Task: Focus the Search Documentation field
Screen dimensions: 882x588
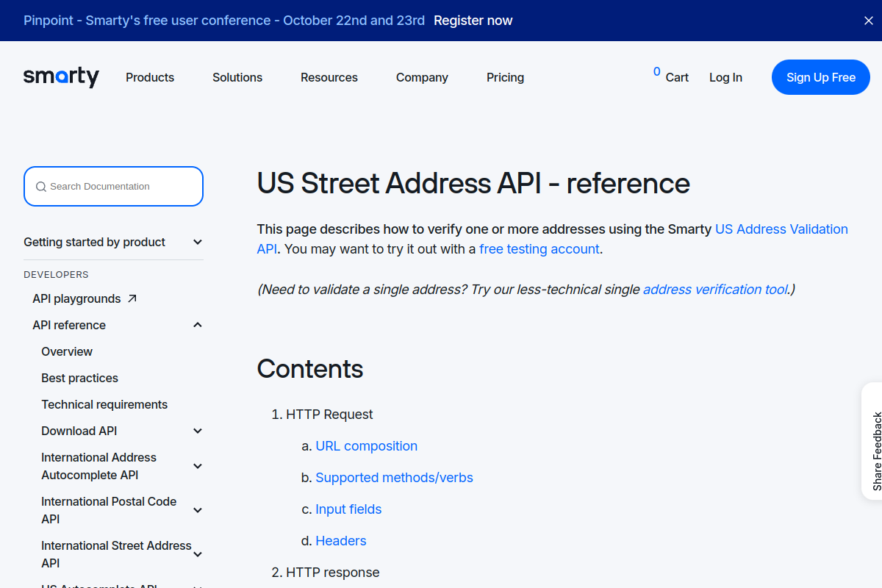Action: [113, 187]
